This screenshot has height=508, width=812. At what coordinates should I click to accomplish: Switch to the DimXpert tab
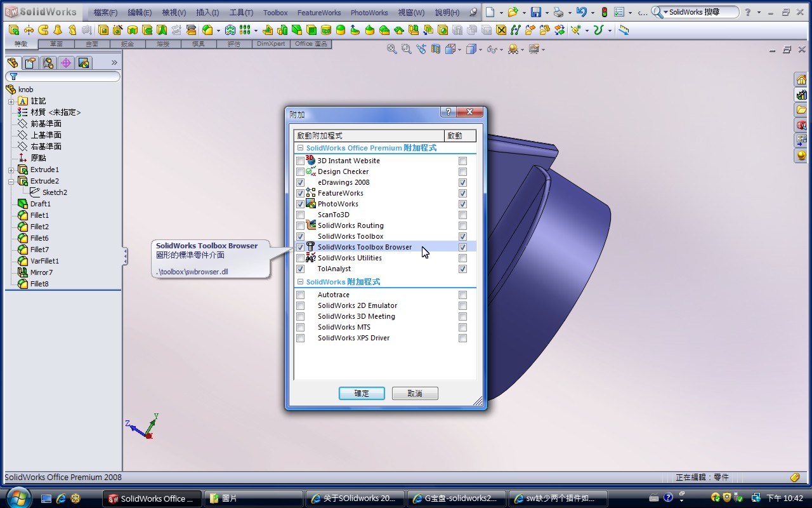coord(272,44)
